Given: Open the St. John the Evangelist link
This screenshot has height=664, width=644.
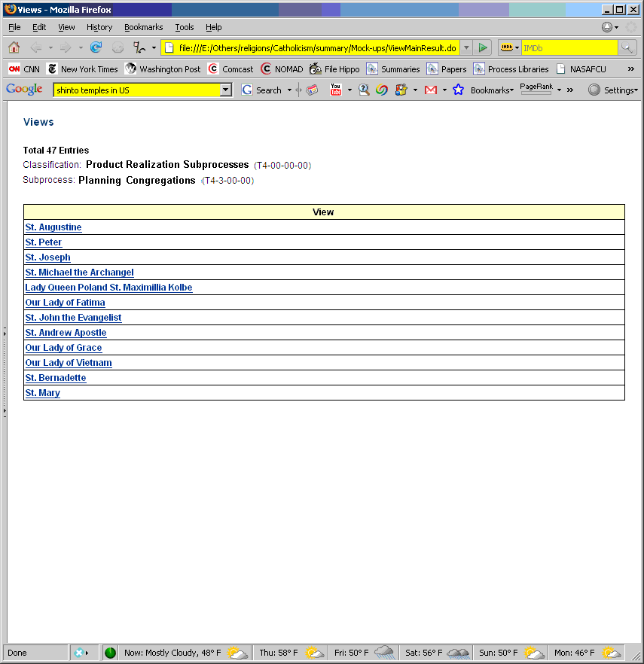Looking at the screenshot, I should click(x=73, y=317).
